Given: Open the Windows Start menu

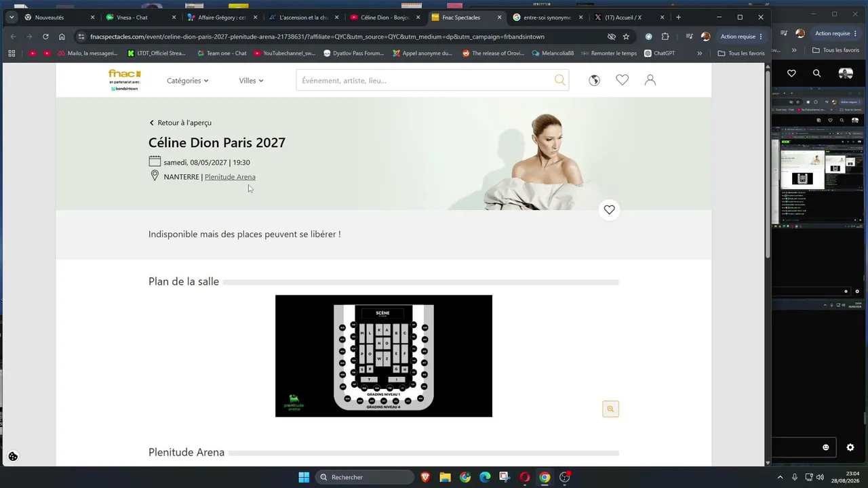Looking at the screenshot, I should (x=304, y=477).
